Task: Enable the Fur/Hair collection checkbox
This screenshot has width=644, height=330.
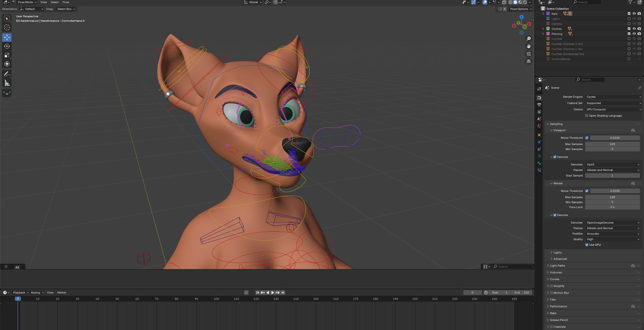Action: pos(629,39)
